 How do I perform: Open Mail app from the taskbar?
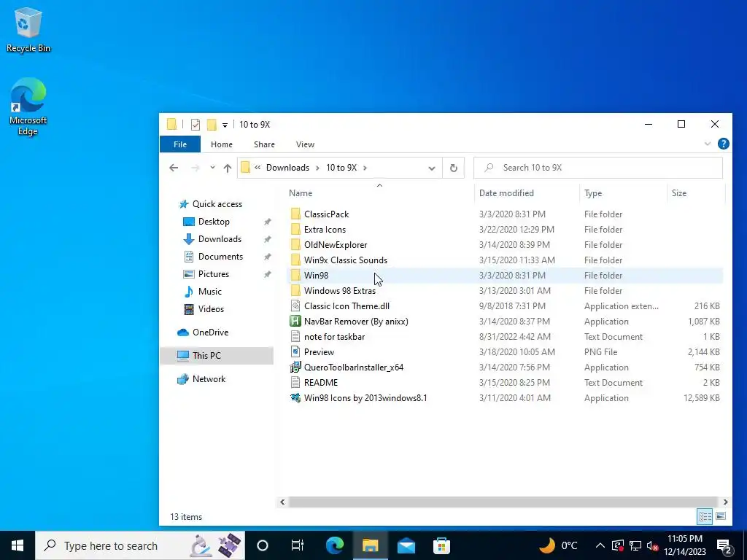406,545
